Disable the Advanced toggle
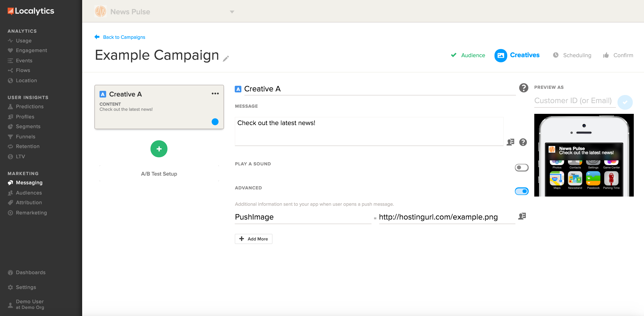This screenshot has height=316, width=644. pos(522,191)
